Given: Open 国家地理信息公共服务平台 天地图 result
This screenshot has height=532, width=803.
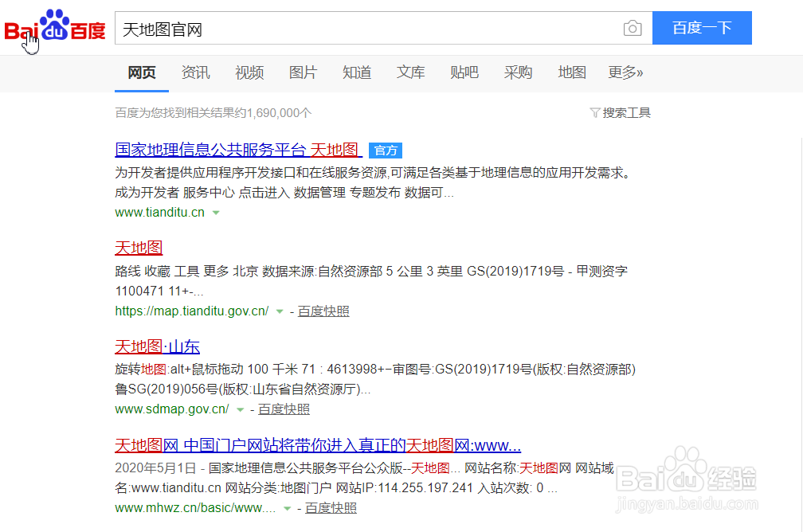Looking at the screenshot, I should 238,150.
